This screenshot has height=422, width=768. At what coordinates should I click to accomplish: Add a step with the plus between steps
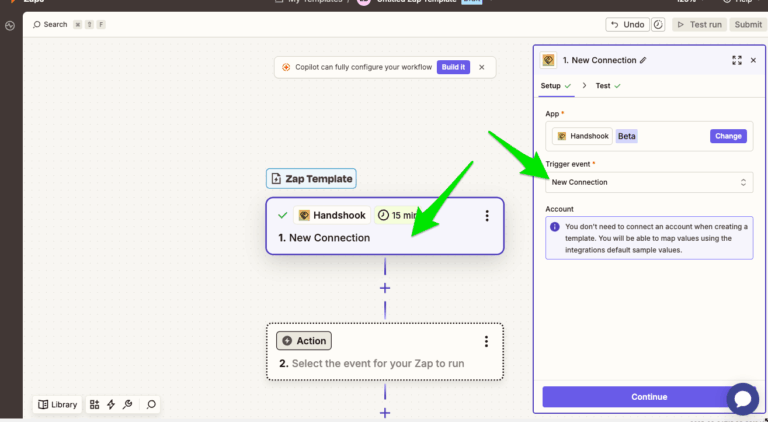point(385,288)
